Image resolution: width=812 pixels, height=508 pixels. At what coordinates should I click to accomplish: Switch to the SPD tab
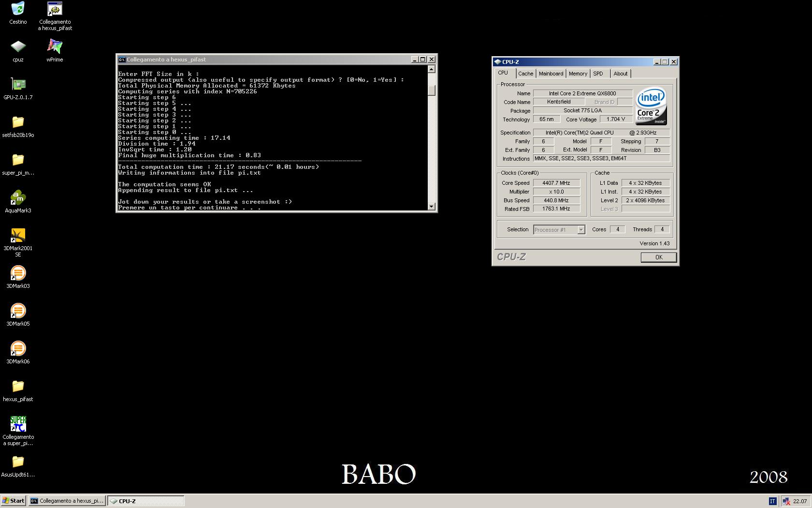tap(598, 74)
